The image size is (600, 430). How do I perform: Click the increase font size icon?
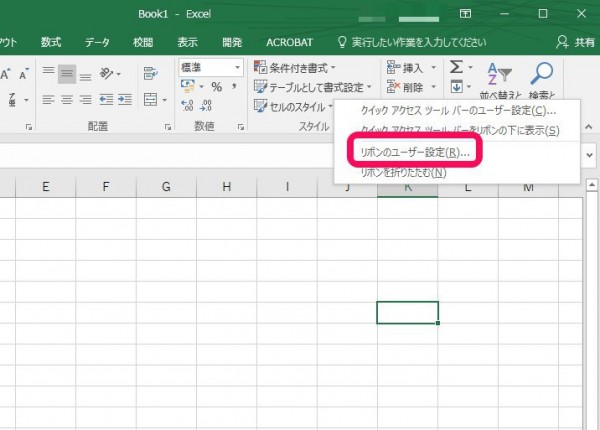5,74
